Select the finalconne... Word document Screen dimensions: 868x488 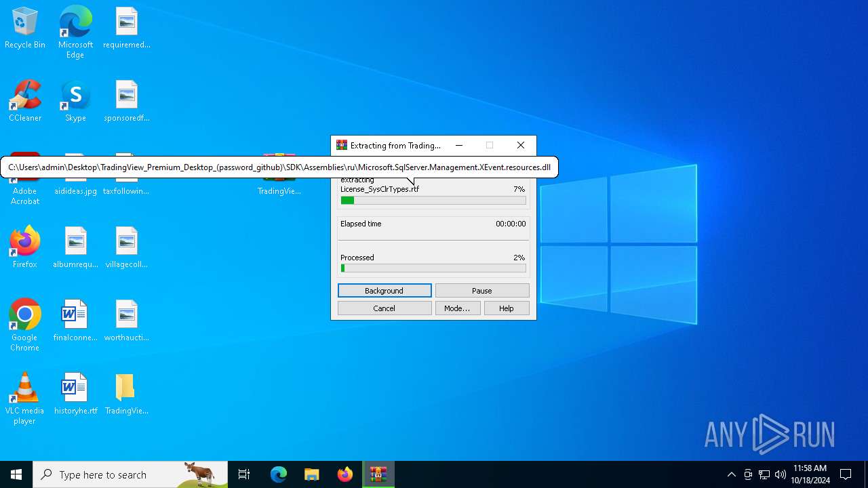75,321
